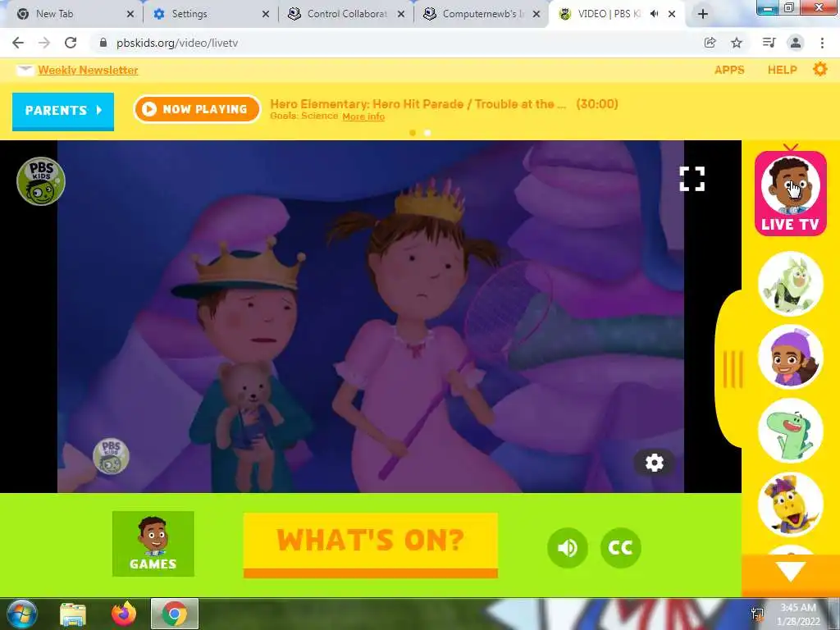Open the Help page

click(x=782, y=70)
